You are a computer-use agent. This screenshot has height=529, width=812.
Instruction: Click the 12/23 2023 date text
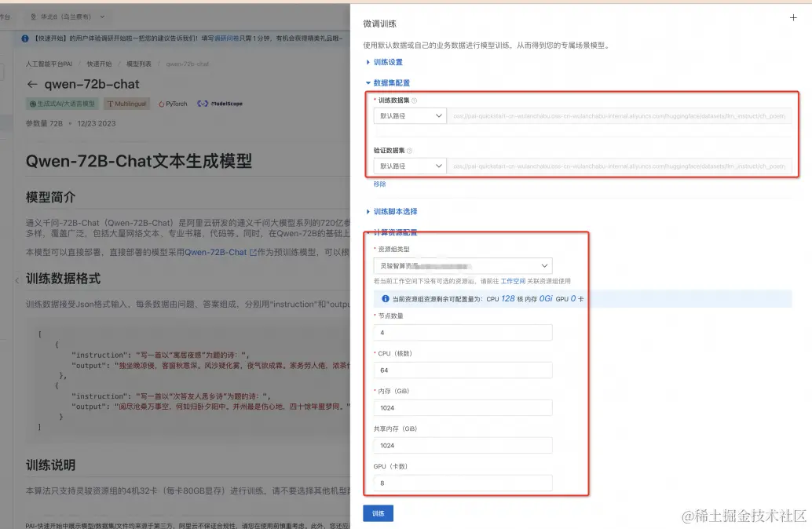point(97,124)
